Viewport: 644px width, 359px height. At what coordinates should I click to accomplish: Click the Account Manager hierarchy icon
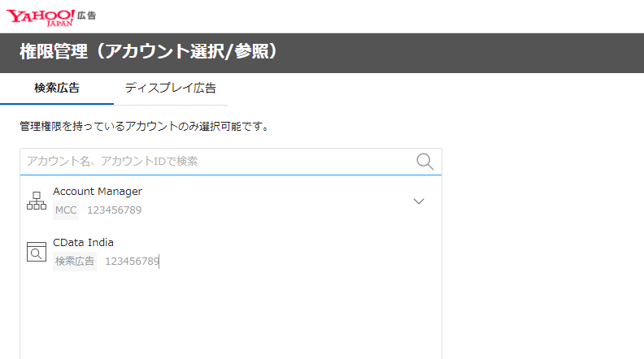tap(37, 201)
